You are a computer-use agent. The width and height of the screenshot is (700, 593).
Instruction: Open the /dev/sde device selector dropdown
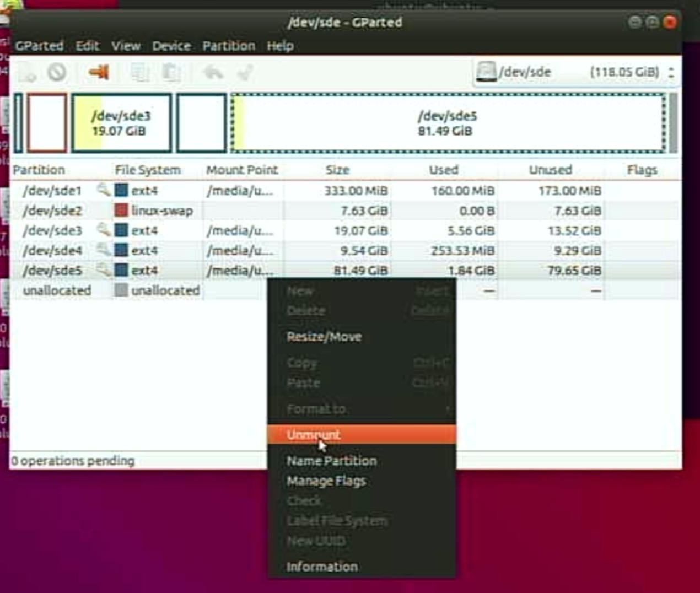pos(576,72)
